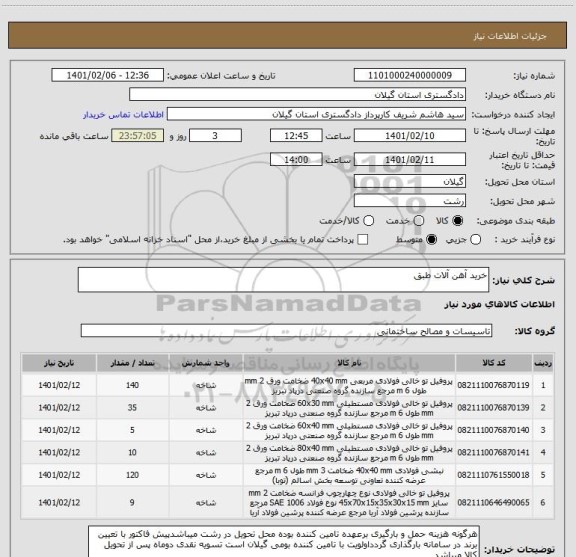Click the 80x40 mm rectangular profile product name

point(349,453)
